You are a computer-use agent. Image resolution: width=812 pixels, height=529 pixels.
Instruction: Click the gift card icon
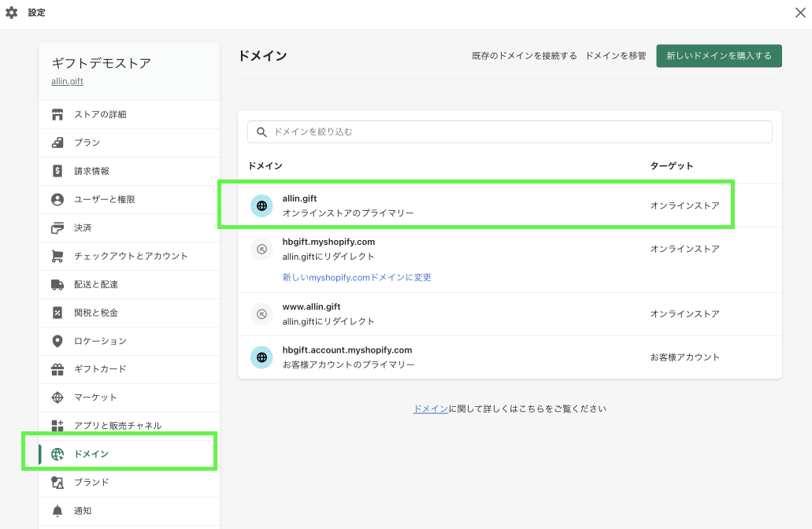[57, 369]
